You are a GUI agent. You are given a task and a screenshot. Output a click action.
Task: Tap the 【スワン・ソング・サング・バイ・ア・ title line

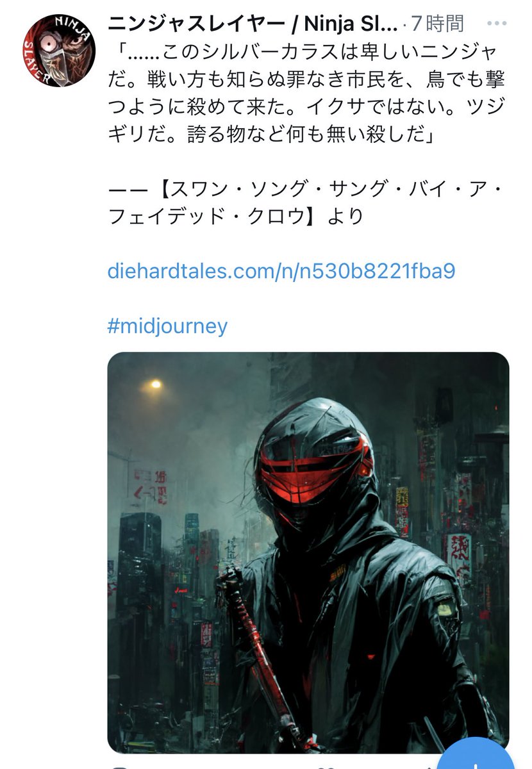pos(306,188)
